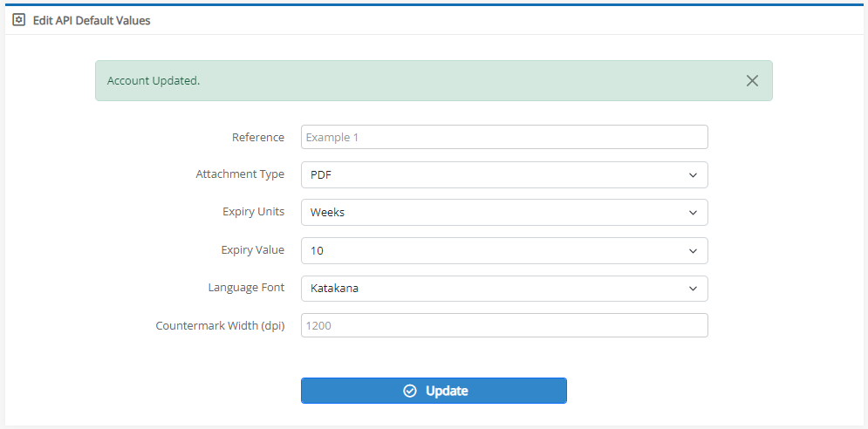Image resolution: width=868 pixels, height=429 pixels.
Task: Open the Expiry Value dropdown showing 10
Action: [x=504, y=251]
